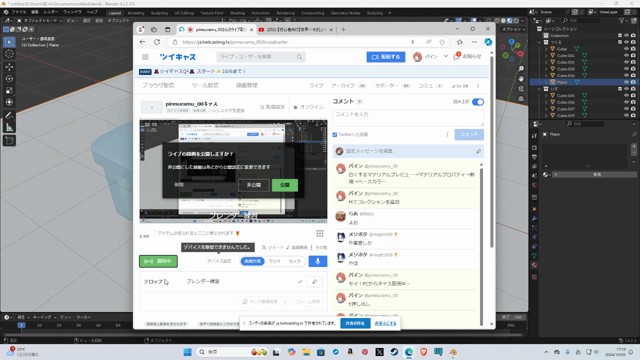Click the blue 配信する button

pos(386,57)
